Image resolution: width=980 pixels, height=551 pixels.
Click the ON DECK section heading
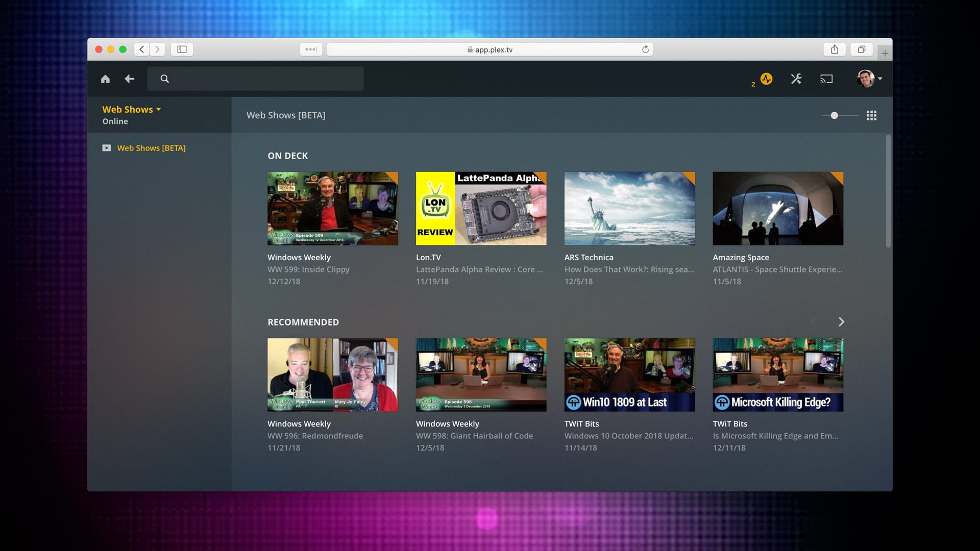287,156
